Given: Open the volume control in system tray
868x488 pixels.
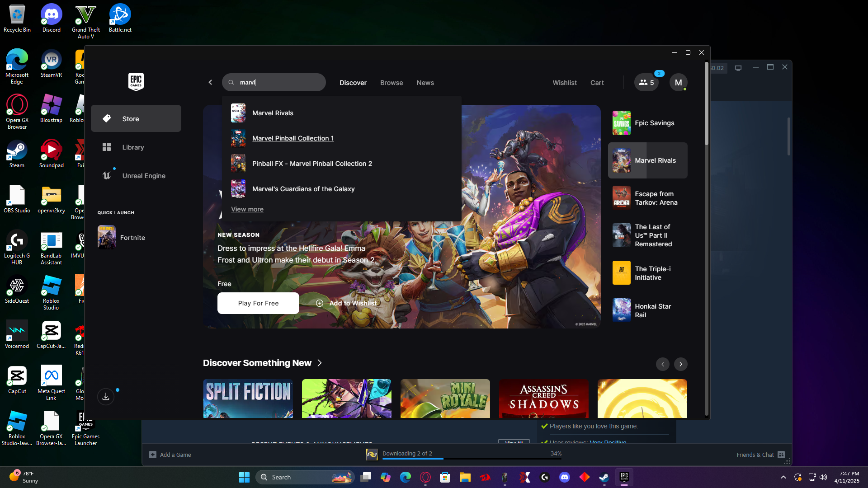Looking at the screenshot, I should coord(823,477).
